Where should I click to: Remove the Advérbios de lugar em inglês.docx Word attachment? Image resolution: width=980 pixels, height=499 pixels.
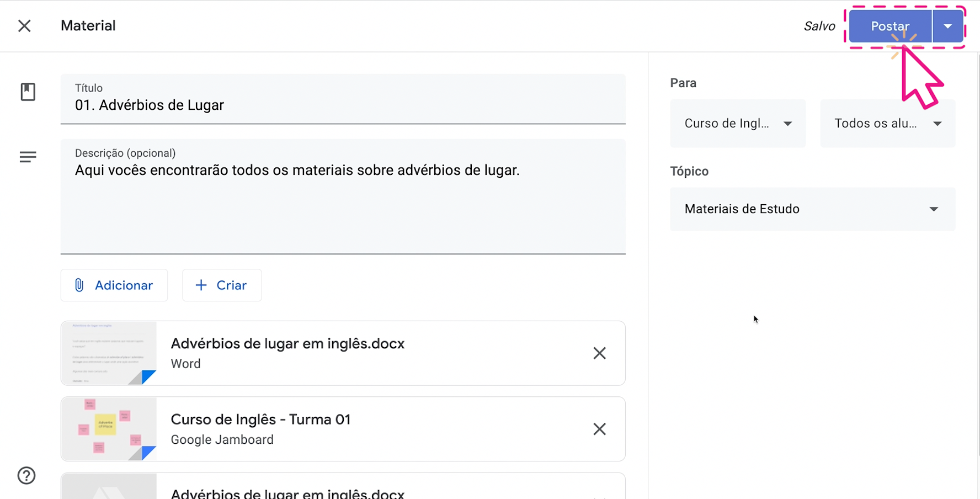pos(599,353)
